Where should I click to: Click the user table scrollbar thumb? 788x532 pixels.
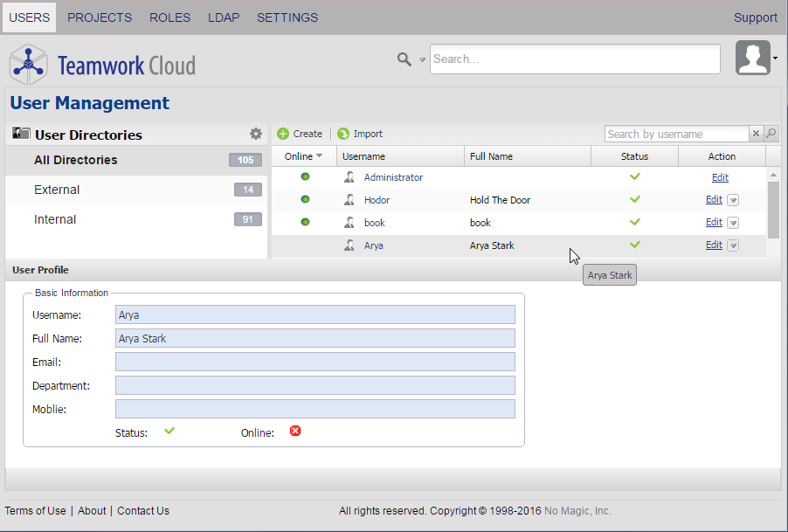(773, 210)
